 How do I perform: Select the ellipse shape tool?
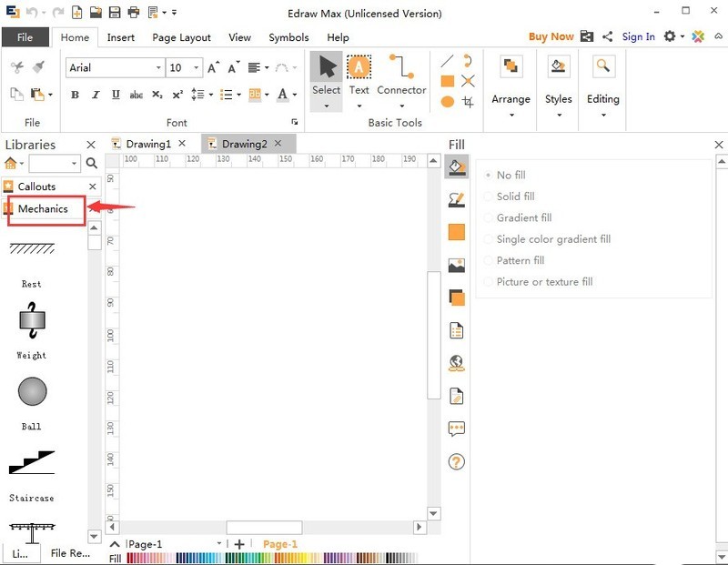pyautogui.click(x=447, y=101)
